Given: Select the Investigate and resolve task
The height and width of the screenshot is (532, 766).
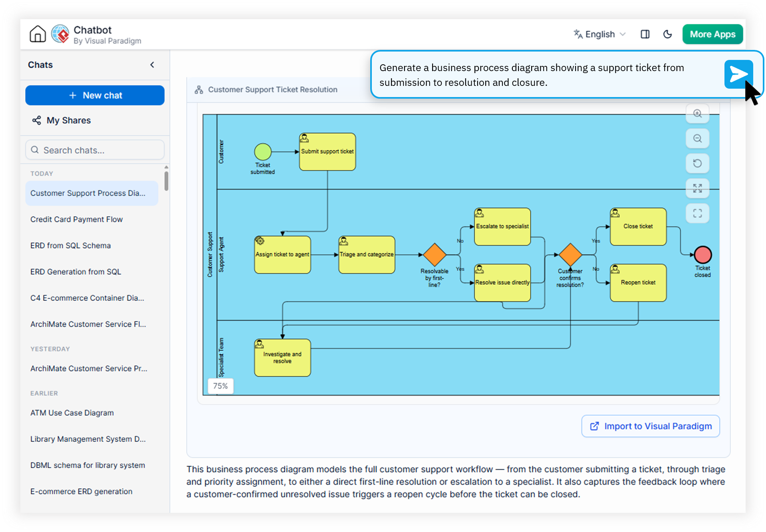Looking at the screenshot, I should (x=282, y=358).
